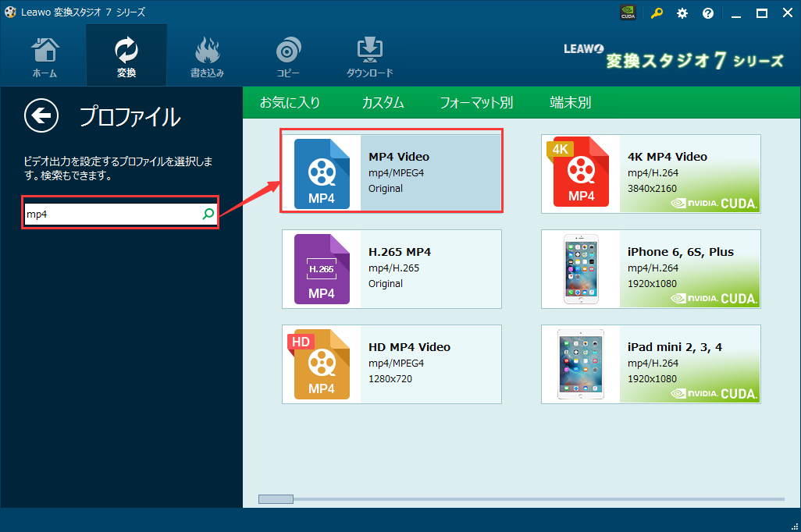Switch to the フォーマット別 tab

tap(477, 102)
